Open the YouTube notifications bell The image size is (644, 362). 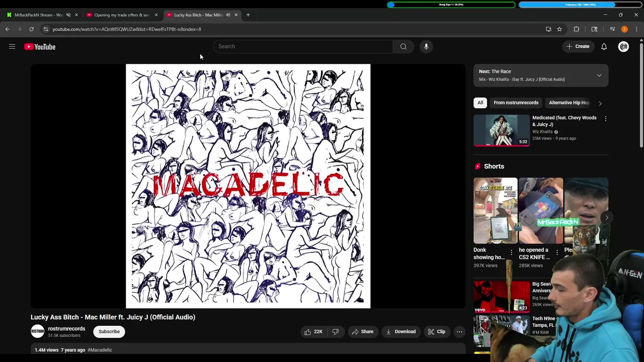click(x=604, y=46)
